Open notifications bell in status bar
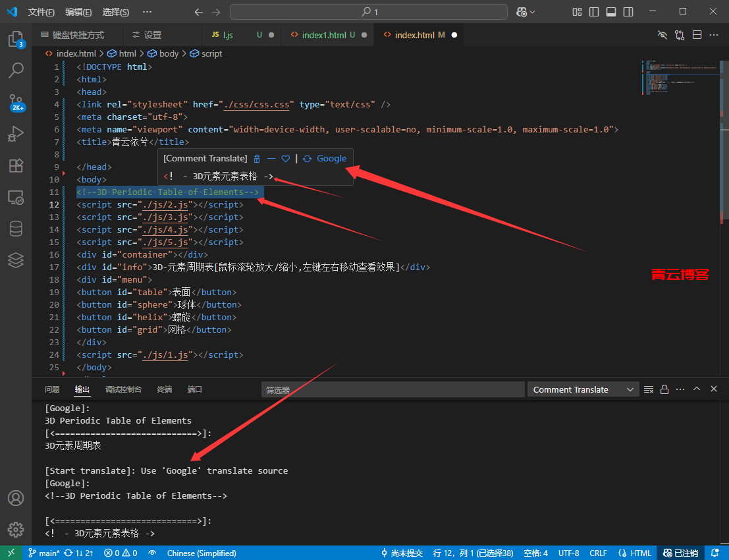 [716, 553]
